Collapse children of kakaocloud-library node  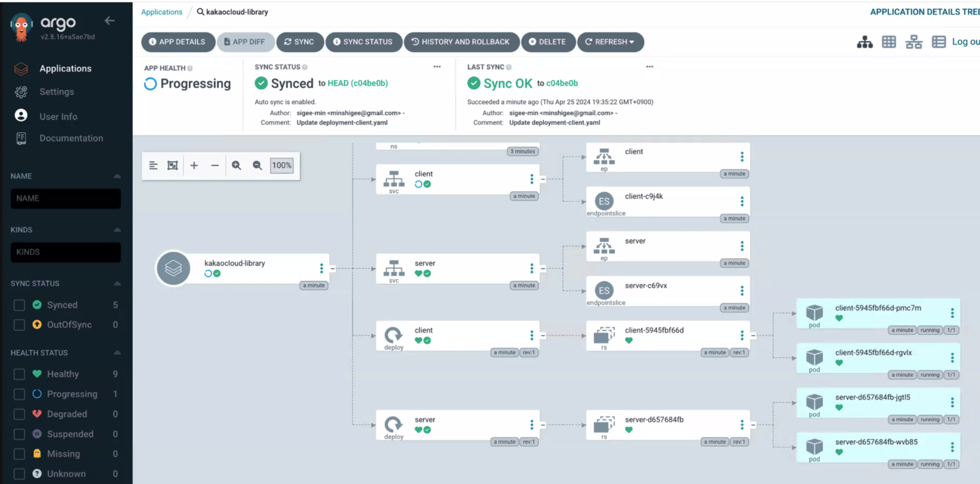coord(332,269)
